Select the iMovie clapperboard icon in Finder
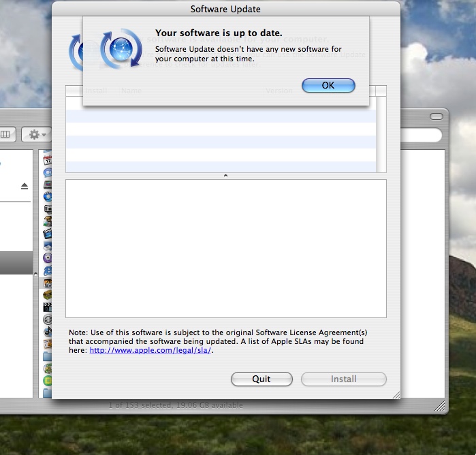The height and width of the screenshot is (455, 476). (x=48, y=233)
